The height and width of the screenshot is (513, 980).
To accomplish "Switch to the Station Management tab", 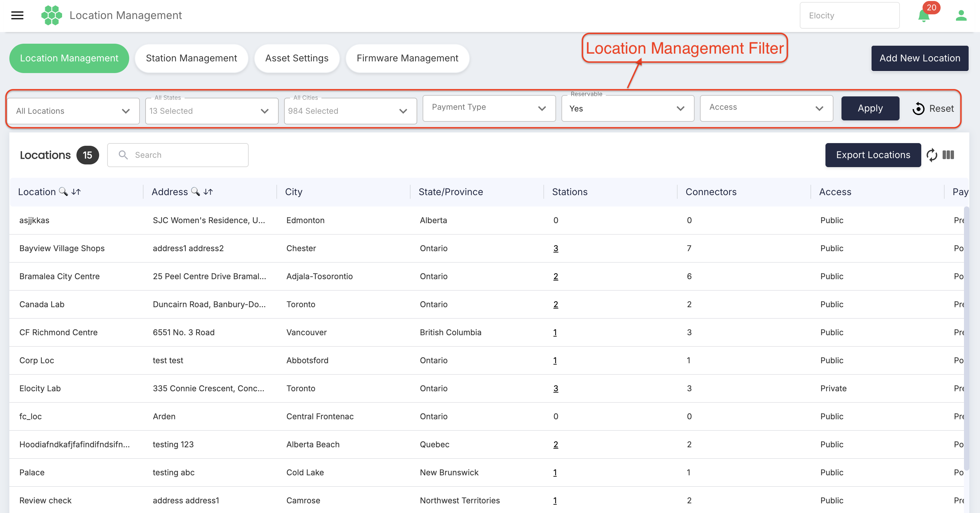I will point(191,58).
